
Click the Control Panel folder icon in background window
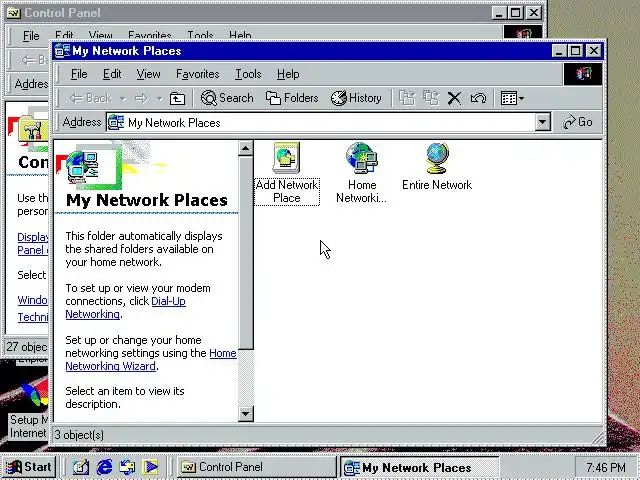point(32,130)
